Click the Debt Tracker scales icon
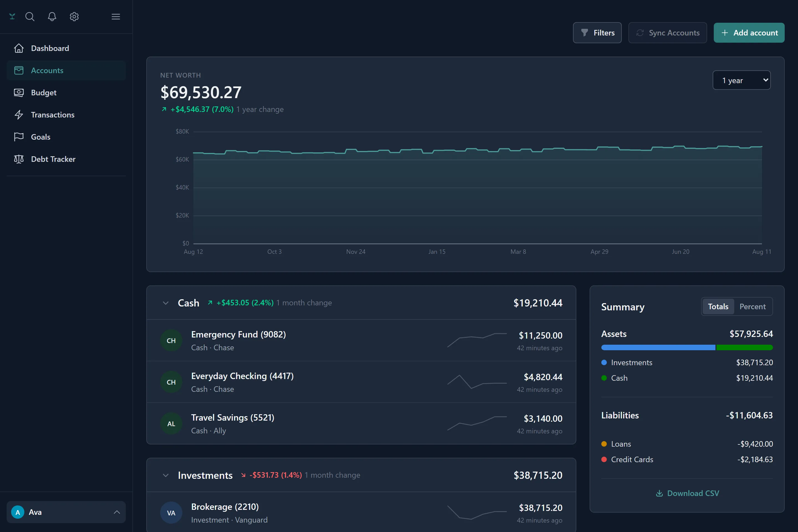The height and width of the screenshot is (532, 798). (x=19, y=159)
